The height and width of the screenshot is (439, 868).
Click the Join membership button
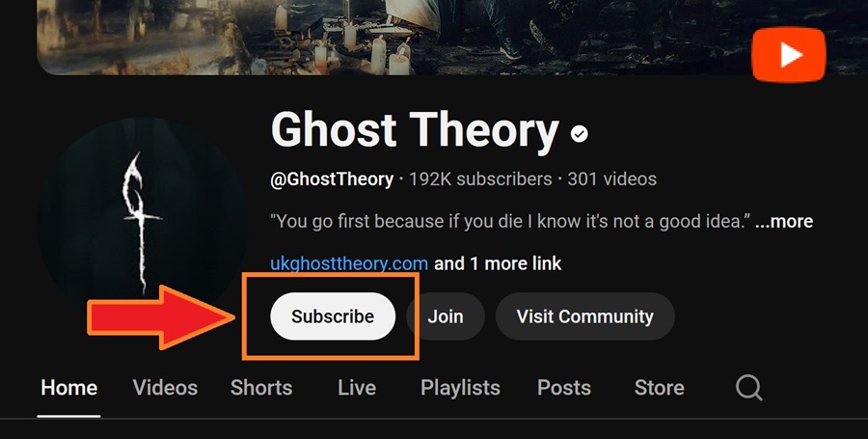click(446, 316)
